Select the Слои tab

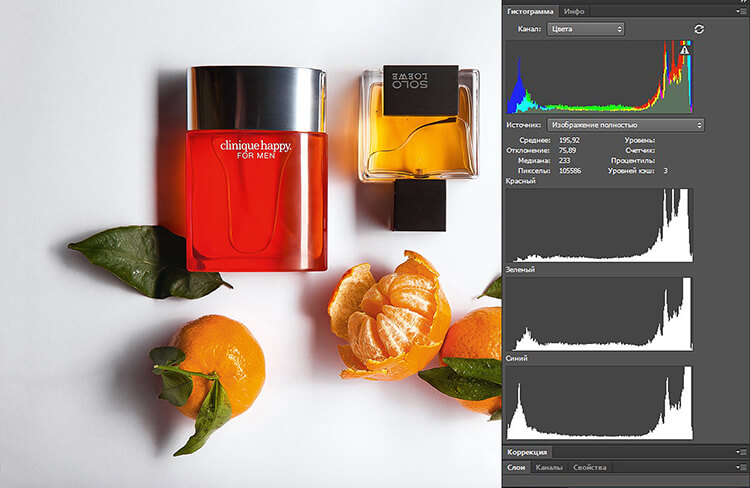516,467
